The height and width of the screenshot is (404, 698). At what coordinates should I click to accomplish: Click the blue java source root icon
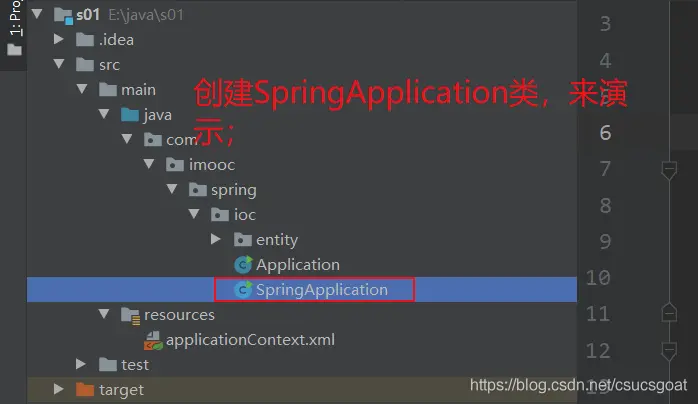130,114
